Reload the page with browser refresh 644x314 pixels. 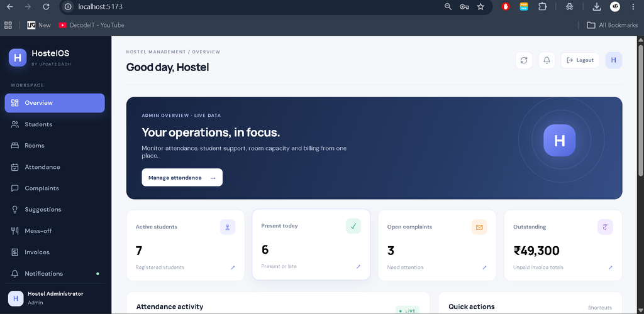[x=47, y=6]
